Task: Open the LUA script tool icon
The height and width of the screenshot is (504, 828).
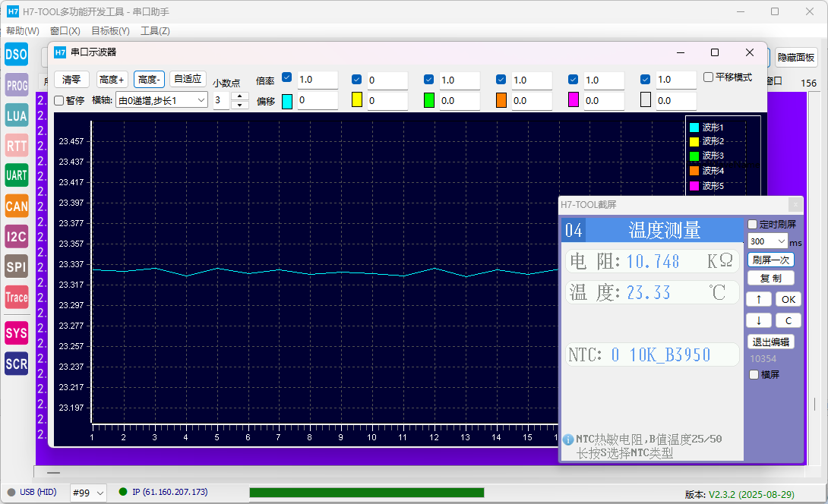Action: point(17,115)
